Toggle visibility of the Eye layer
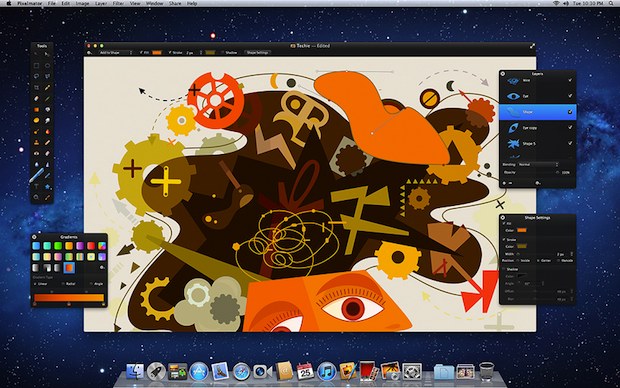The height and width of the screenshot is (388, 620). tap(570, 96)
